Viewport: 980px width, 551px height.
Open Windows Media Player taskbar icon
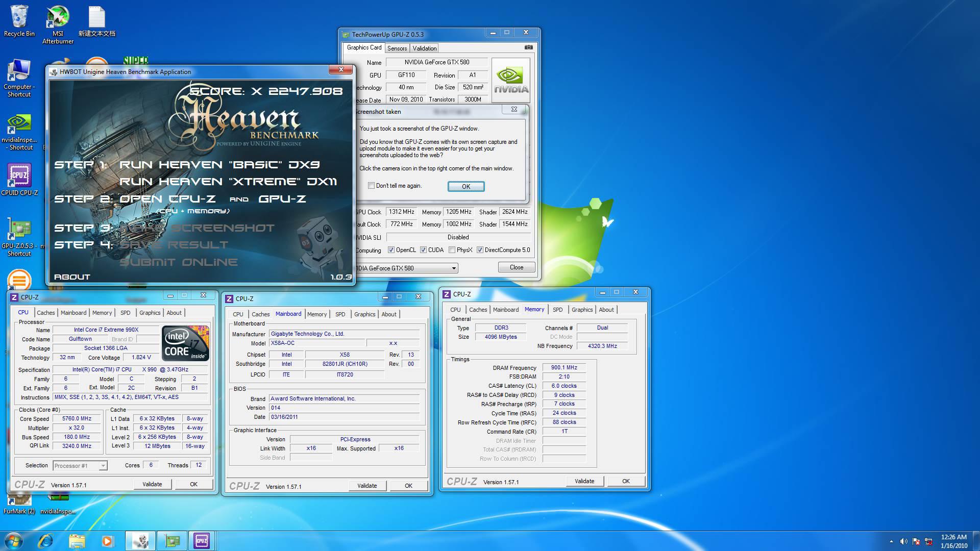pyautogui.click(x=107, y=540)
